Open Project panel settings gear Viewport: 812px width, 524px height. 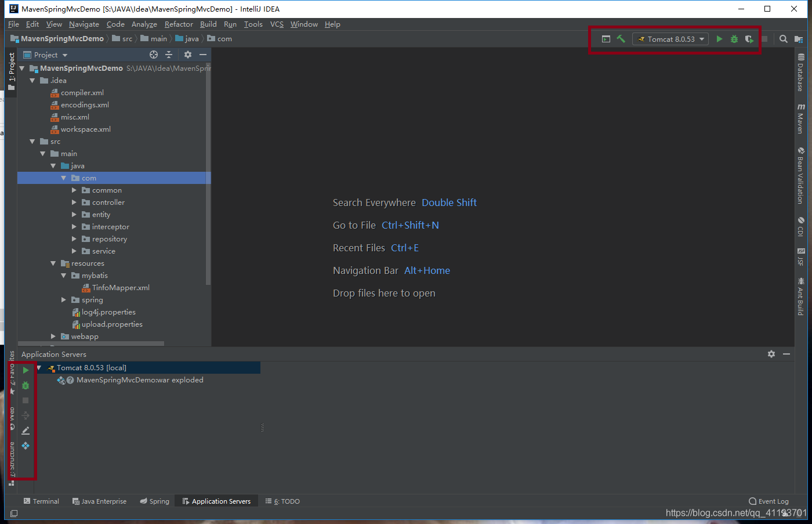pos(188,55)
